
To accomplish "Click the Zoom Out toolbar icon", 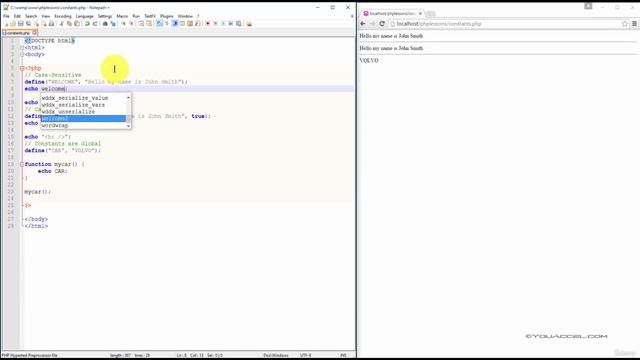I will [131, 24].
